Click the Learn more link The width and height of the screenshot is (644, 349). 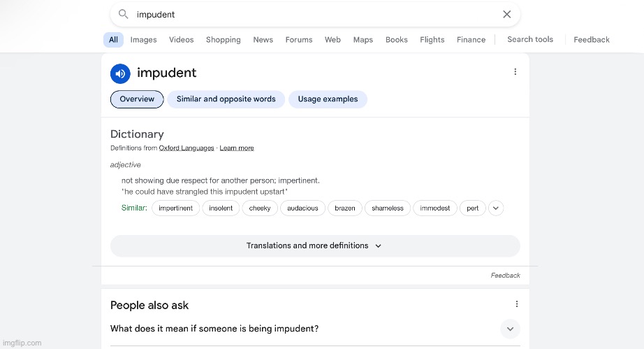(237, 148)
